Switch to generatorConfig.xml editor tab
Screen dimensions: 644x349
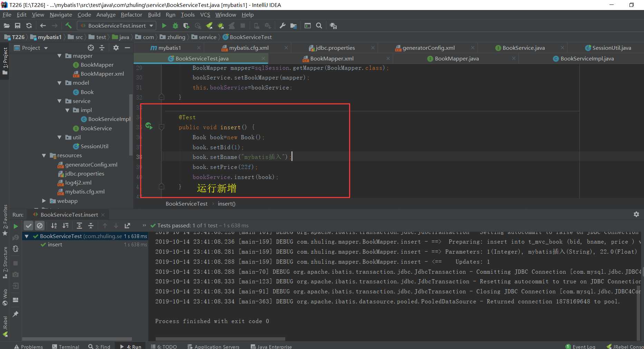click(x=428, y=48)
